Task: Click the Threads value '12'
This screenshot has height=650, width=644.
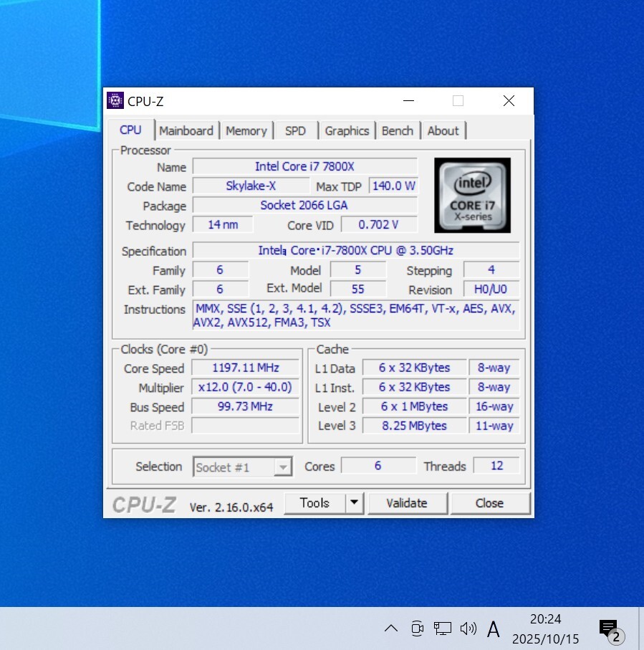Action: click(x=496, y=466)
